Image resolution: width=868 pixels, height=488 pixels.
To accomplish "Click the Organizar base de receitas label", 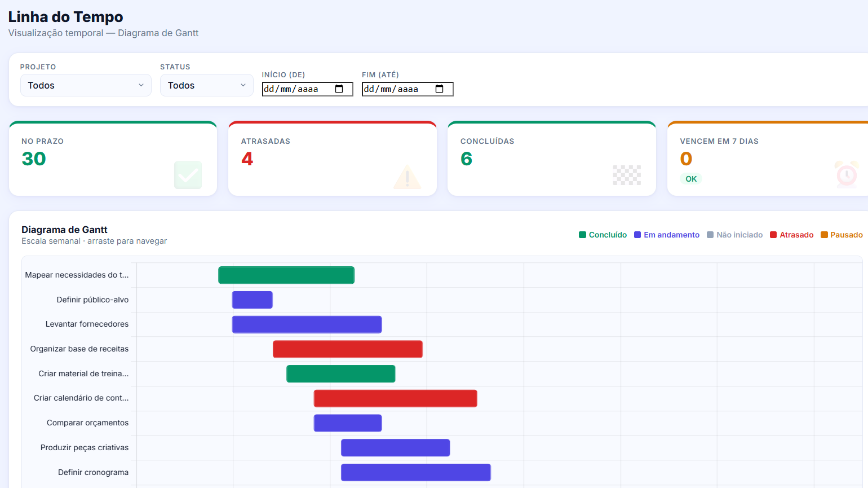I will (79, 349).
